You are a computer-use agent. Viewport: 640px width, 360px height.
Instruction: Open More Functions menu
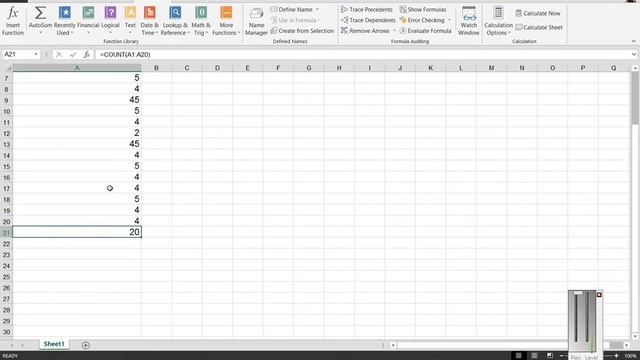pos(226,21)
